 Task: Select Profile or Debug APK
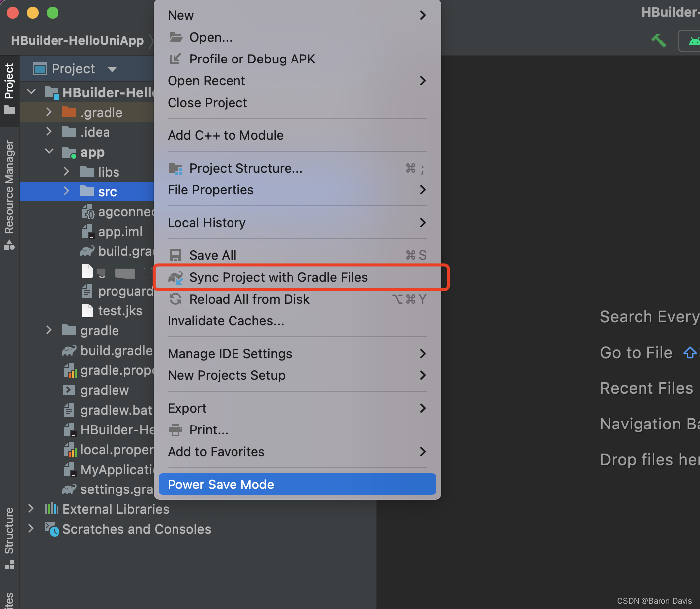click(x=297, y=59)
